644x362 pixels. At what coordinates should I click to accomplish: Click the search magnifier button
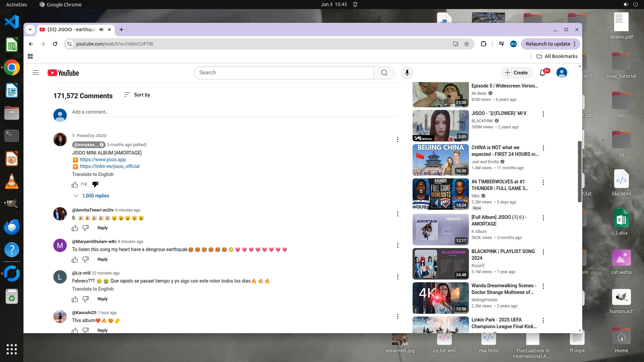(x=384, y=73)
